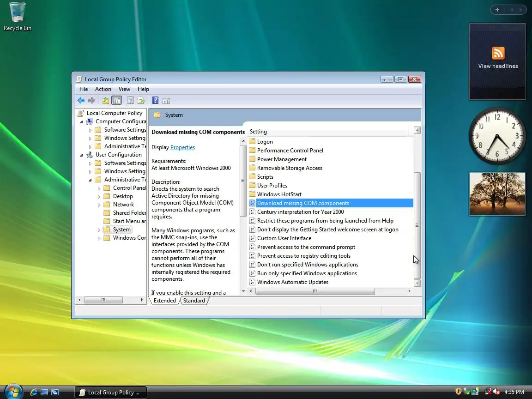Expand Windows Settings under Computer Configuration

(x=90, y=139)
